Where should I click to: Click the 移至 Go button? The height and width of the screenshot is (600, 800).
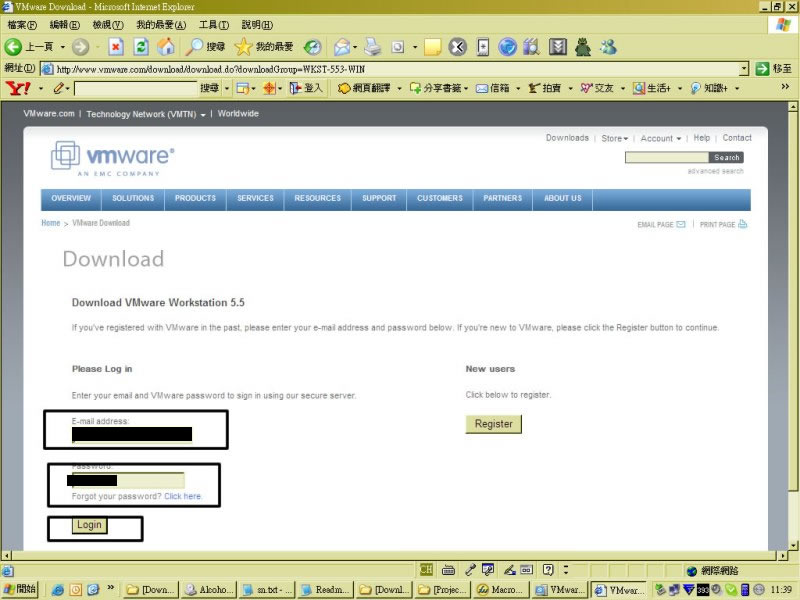pos(773,69)
